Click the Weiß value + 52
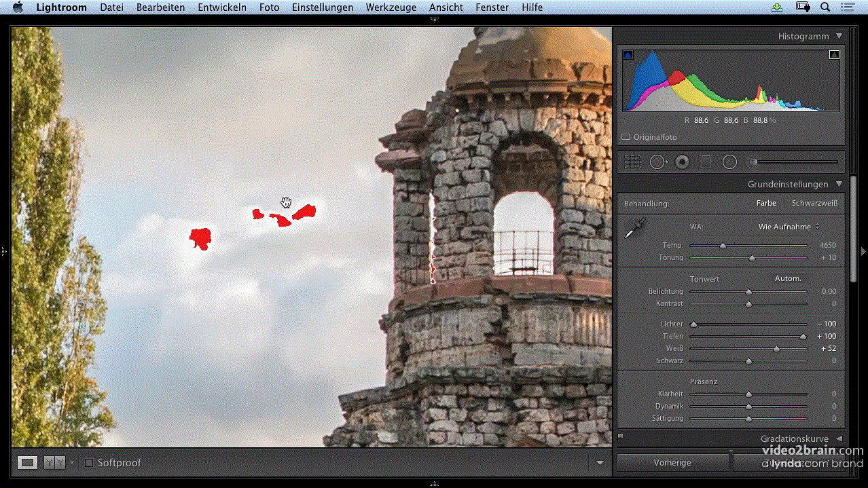This screenshot has width=868, height=488. (x=828, y=348)
